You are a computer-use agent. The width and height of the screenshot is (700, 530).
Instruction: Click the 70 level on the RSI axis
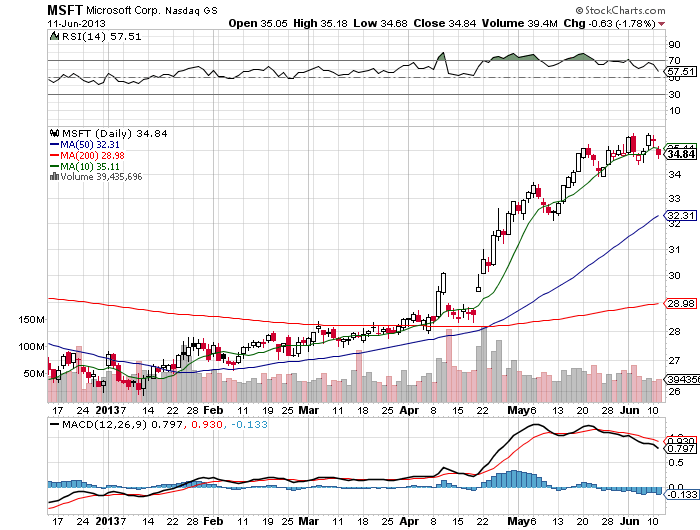[674, 60]
